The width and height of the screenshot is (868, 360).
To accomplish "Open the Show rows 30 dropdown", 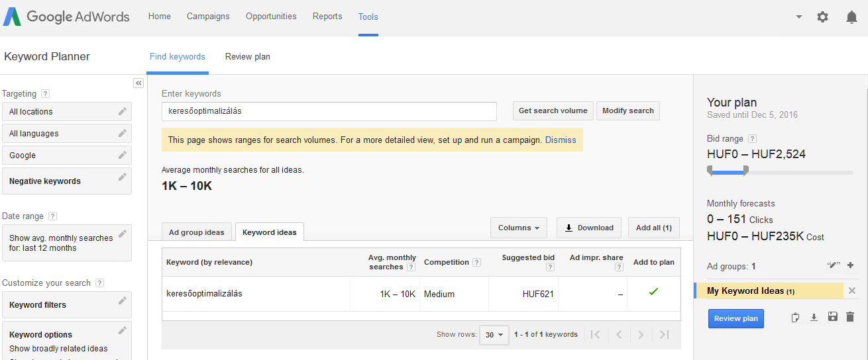I will coord(494,335).
